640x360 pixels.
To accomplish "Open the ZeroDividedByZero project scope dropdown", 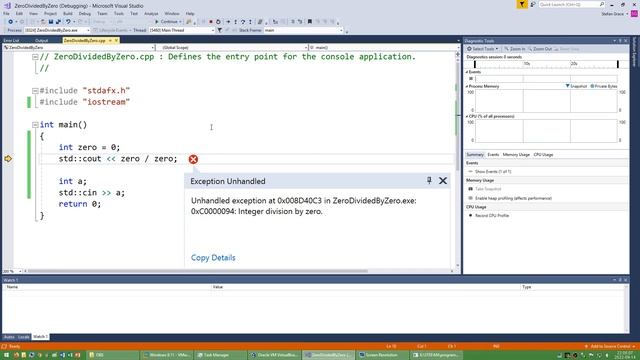I will click(79, 48).
